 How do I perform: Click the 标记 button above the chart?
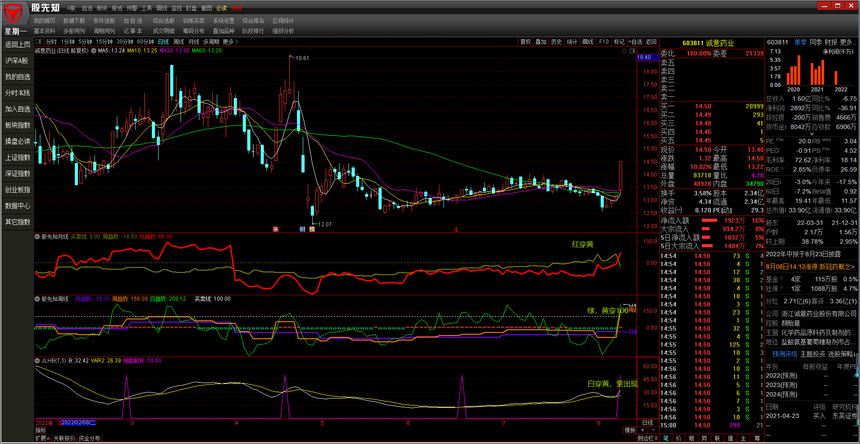(x=619, y=42)
